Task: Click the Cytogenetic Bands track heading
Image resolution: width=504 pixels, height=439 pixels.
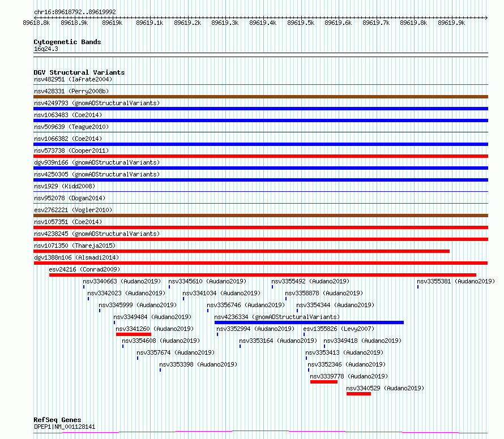Action: pyautogui.click(x=67, y=42)
